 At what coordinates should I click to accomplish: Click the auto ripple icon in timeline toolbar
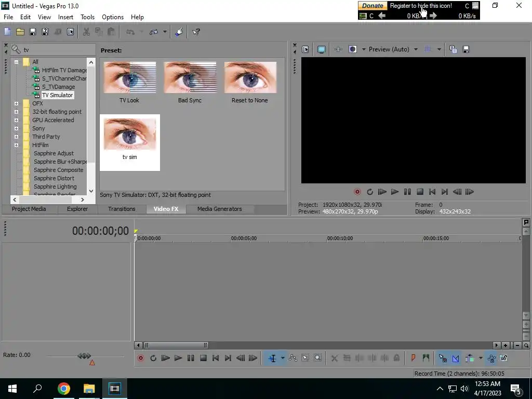tap(470, 358)
